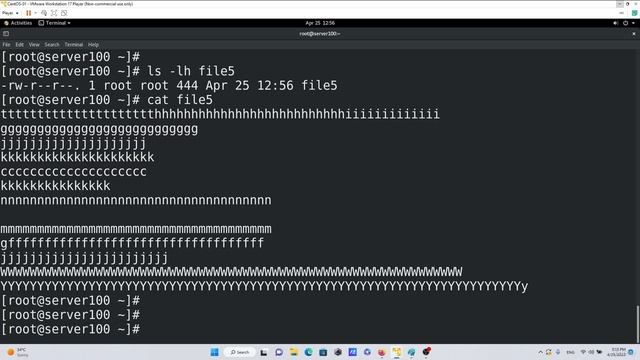Click the line of repeated n characters
This screenshot has width=640, height=360.
point(136,200)
